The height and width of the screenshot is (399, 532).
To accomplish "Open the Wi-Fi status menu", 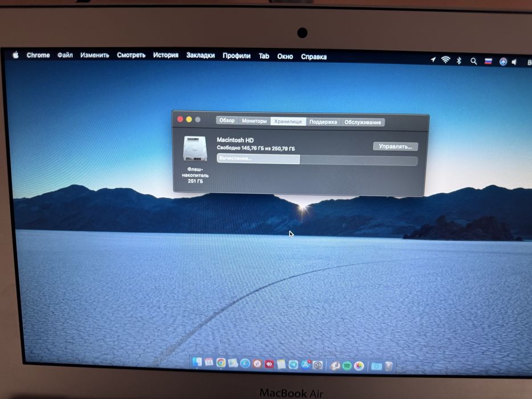I will 445,60.
